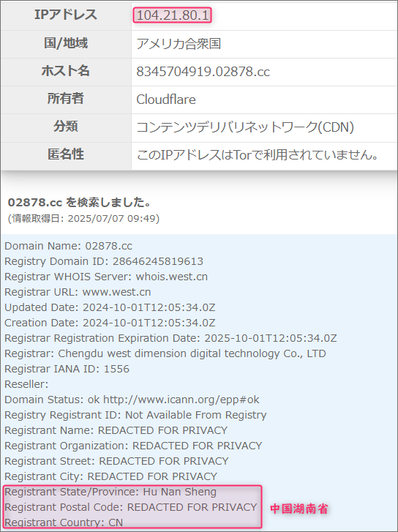Select the hostname 8345704919.02878.cc value

coord(203,72)
